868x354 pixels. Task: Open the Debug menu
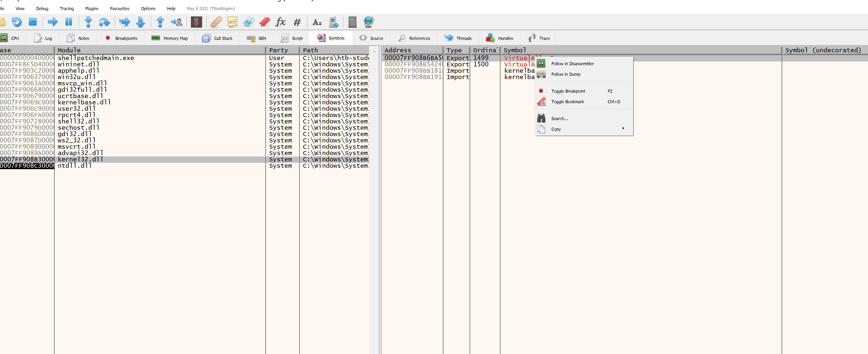[42, 8]
